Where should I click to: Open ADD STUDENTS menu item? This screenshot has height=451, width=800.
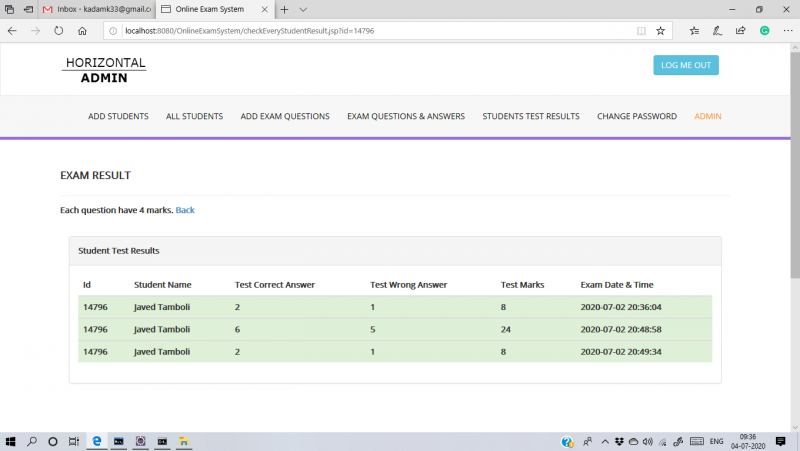click(118, 116)
